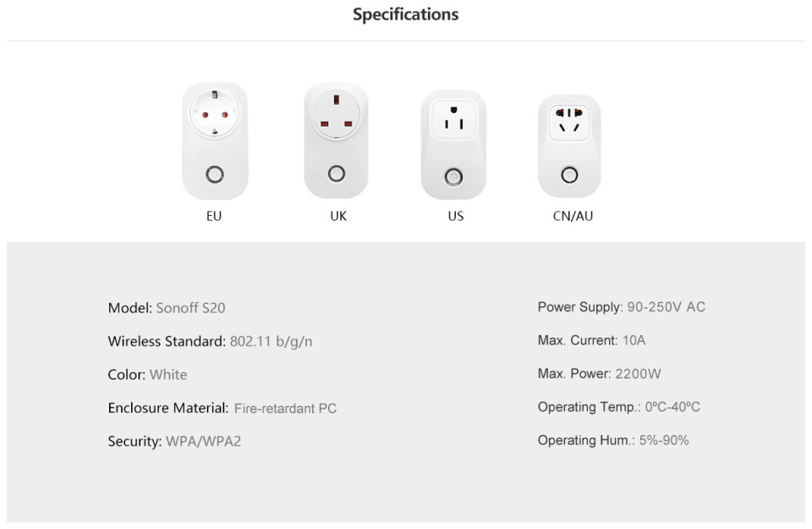The height and width of the screenshot is (529, 812).
Task: Click the US socket face
Action: (453, 119)
